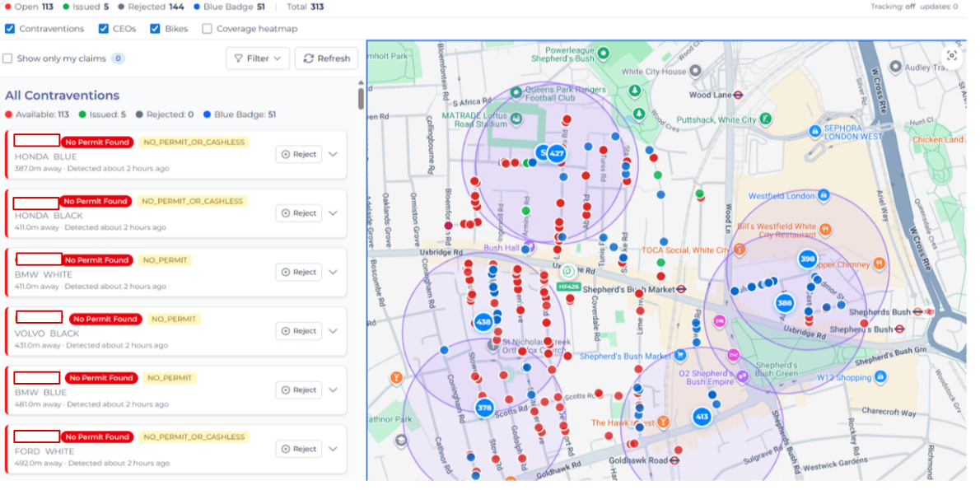Click Bush Hall venue pin
Viewport: 980px width, 490px height.
pos(528,247)
